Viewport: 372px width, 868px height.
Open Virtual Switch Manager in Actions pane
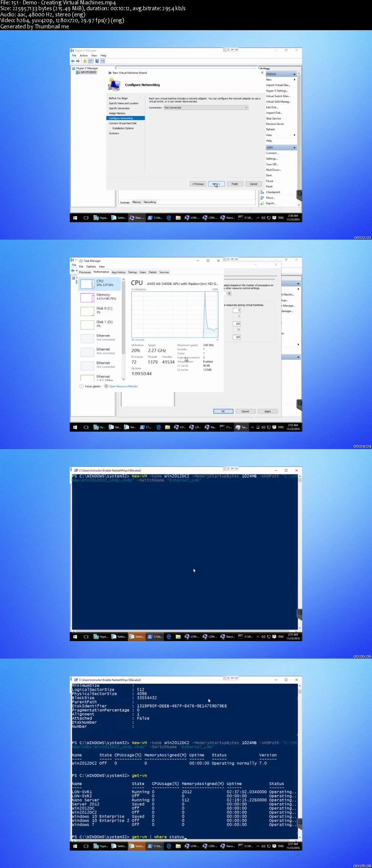[278, 96]
